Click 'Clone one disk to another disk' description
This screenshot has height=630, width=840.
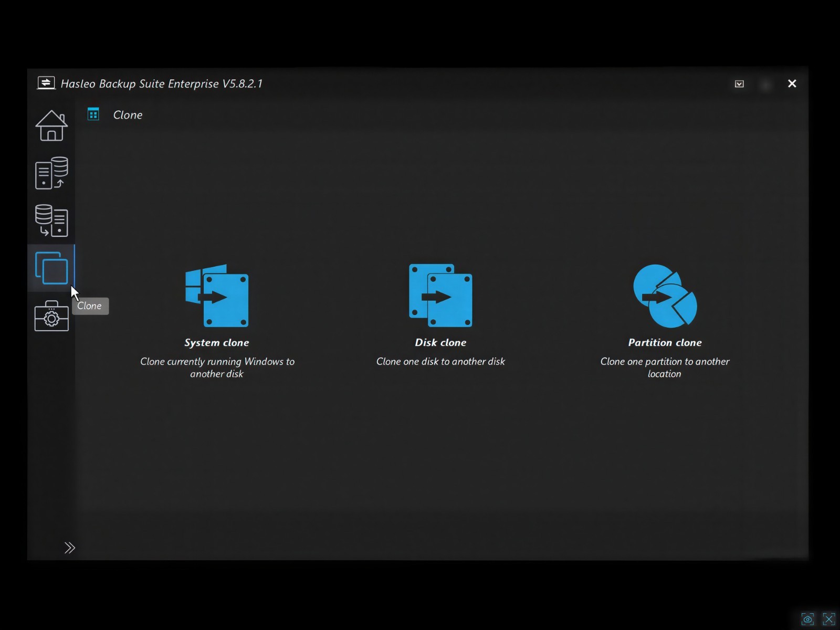click(440, 361)
